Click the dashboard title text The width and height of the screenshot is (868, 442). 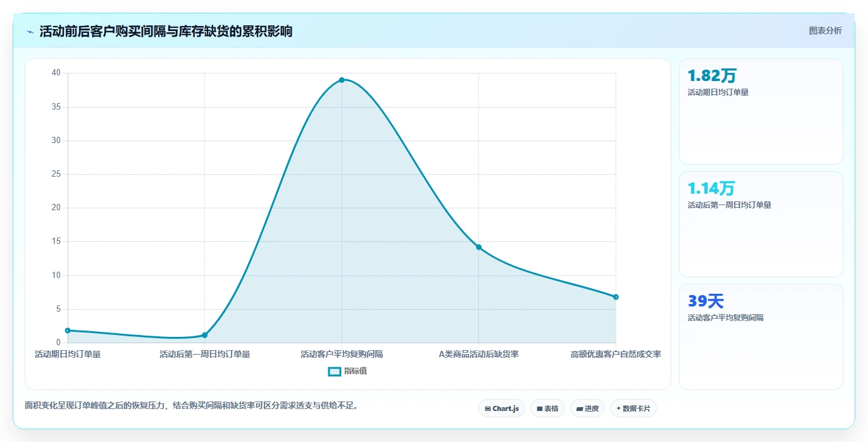[166, 31]
